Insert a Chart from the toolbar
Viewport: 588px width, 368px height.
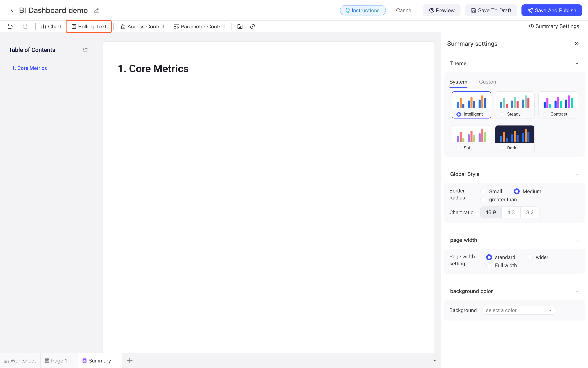51,26
